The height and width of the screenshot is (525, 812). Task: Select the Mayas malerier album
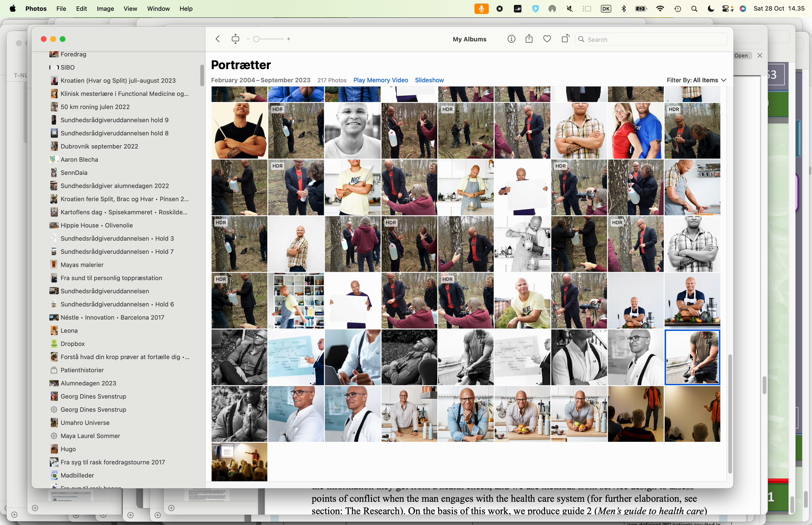pyautogui.click(x=82, y=265)
